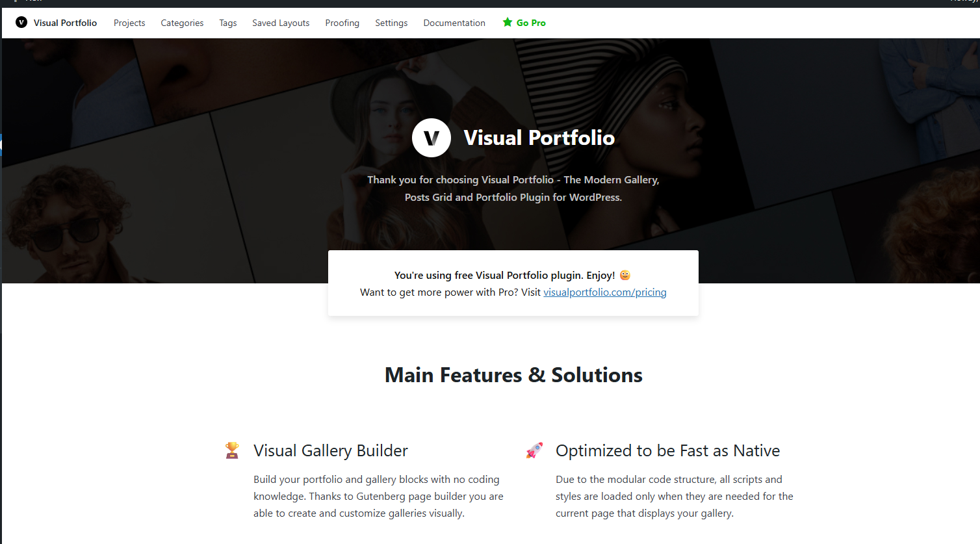Image resolution: width=980 pixels, height=544 pixels.
Task: Click the green Go Pro star icon
Action: [x=508, y=22]
